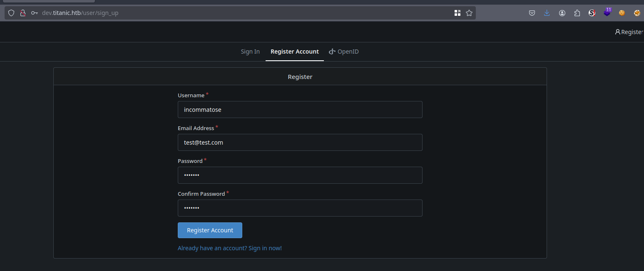Click the tracking protection shield icon
The width and height of the screenshot is (644, 271).
point(11,13)
